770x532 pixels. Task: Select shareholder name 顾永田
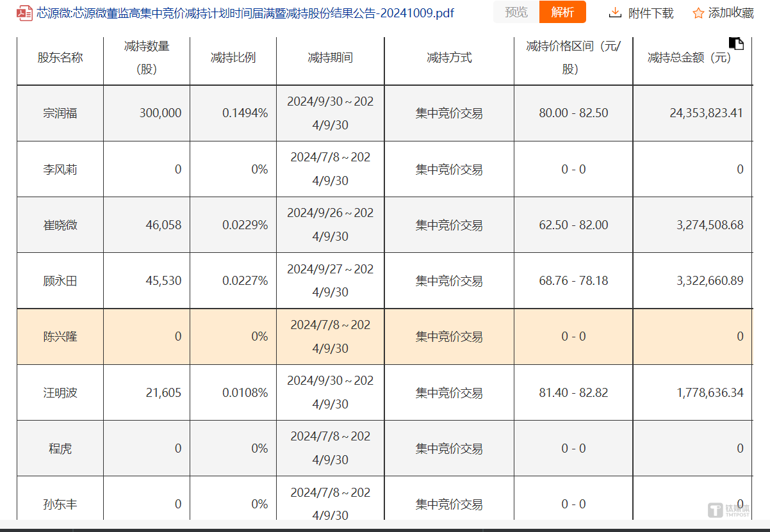60,280
